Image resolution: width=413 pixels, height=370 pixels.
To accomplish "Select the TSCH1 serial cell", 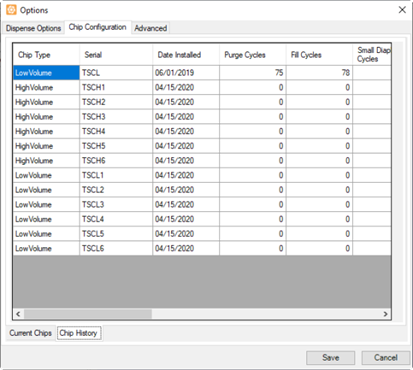I will pyautogui.click(x=116, y=87).
